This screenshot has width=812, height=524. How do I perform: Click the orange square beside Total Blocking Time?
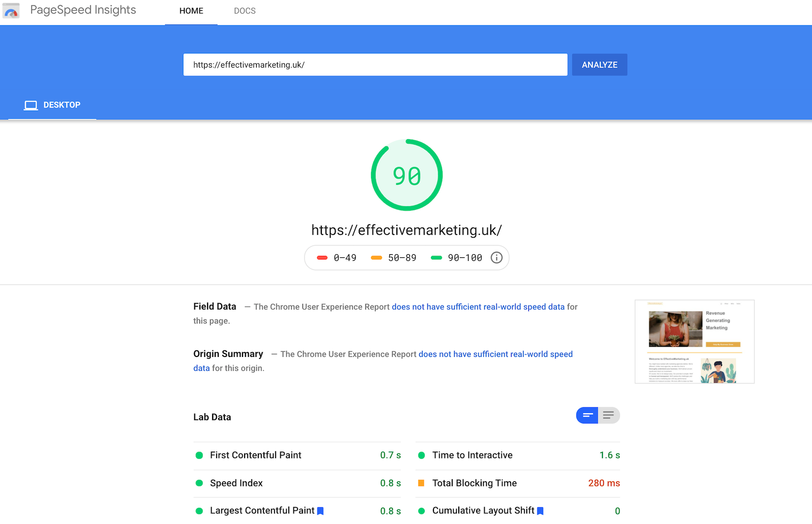(422, 483)
